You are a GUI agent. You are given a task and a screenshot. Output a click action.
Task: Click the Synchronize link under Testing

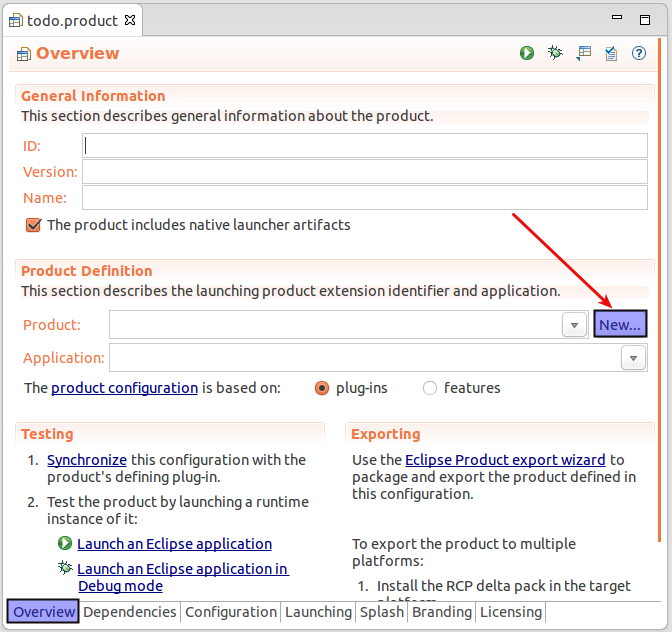click(87, 460)
